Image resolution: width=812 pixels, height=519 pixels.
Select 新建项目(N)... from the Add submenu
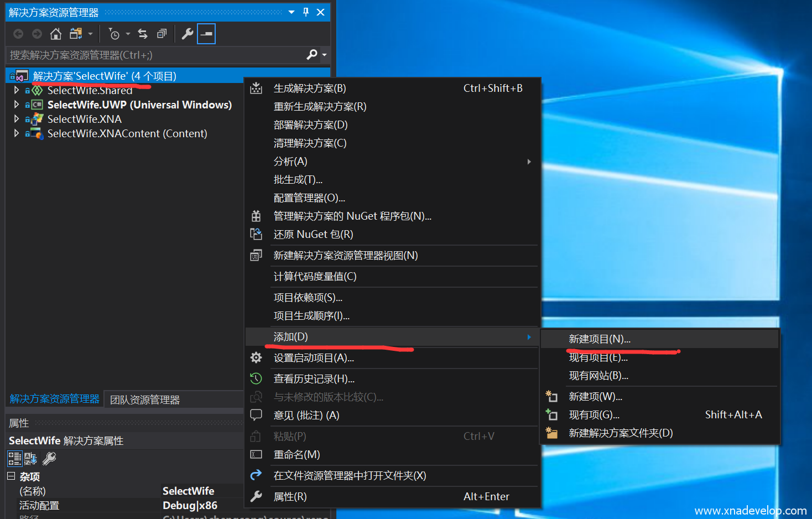(600, 339)
